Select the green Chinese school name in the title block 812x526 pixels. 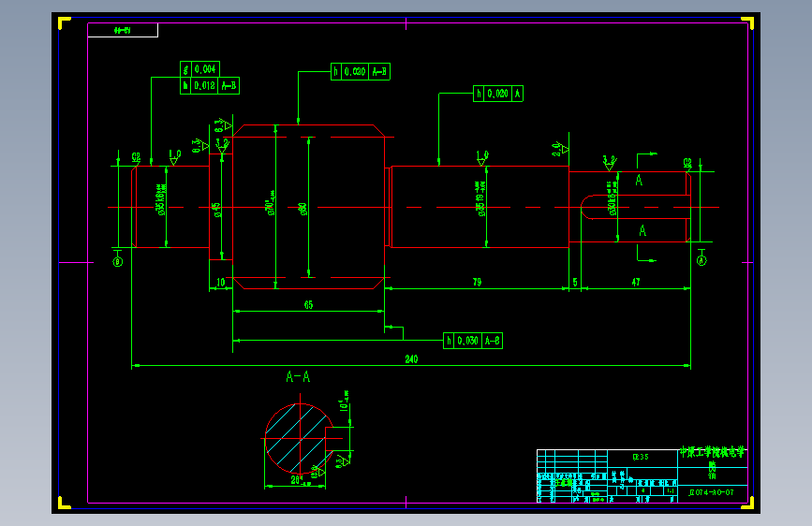[x=712, y=452]
